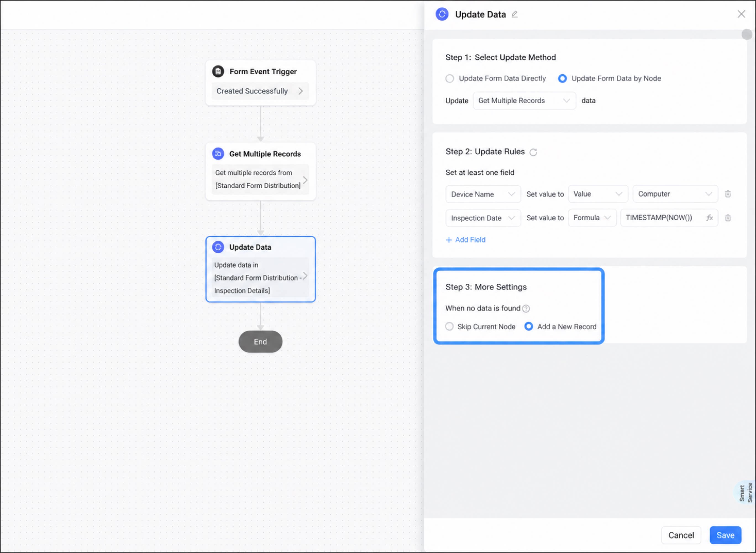Image resolution: width=756 pixels, height=553 pixels.
Task: Click the Cancel button
Action: 681,535
